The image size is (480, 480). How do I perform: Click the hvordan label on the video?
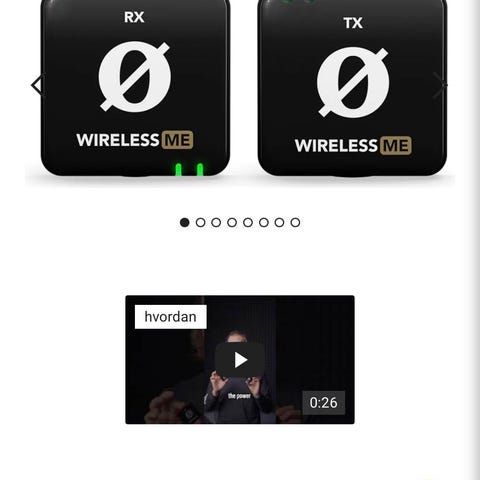pyautogui.click(x=171, y=317)
